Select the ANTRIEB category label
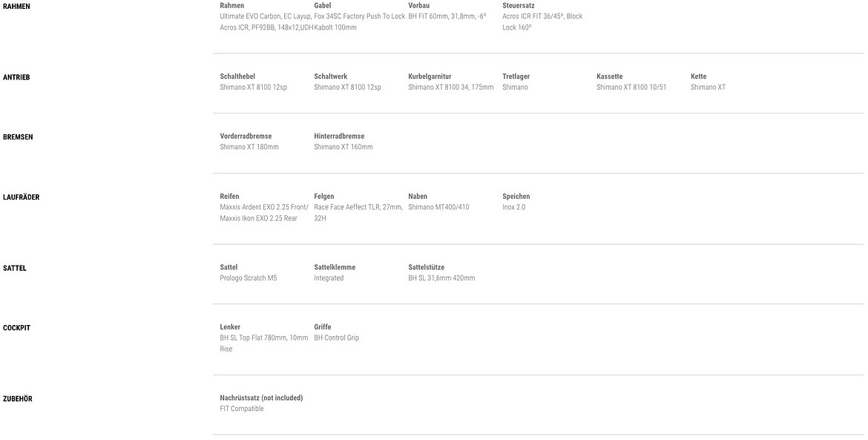The width and height of the screenshot is (868, 440). point(16,77)
